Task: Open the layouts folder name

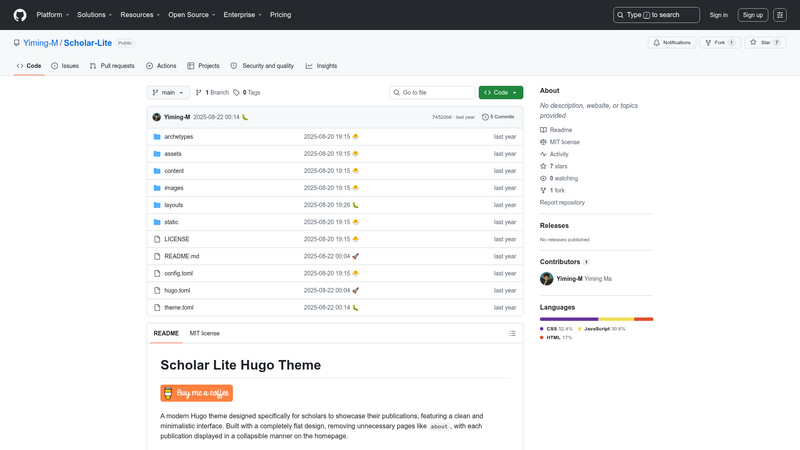Action: [x=173, y=205]
